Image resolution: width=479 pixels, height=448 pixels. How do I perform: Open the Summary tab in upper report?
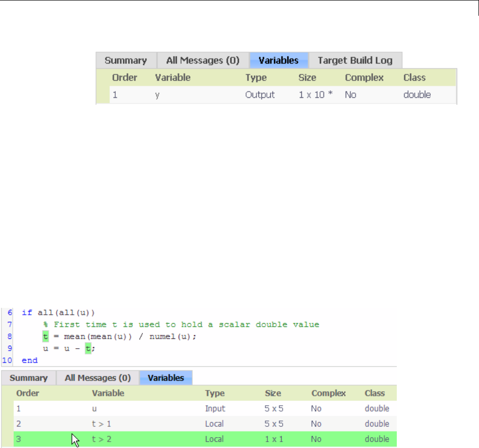point(126,60)
